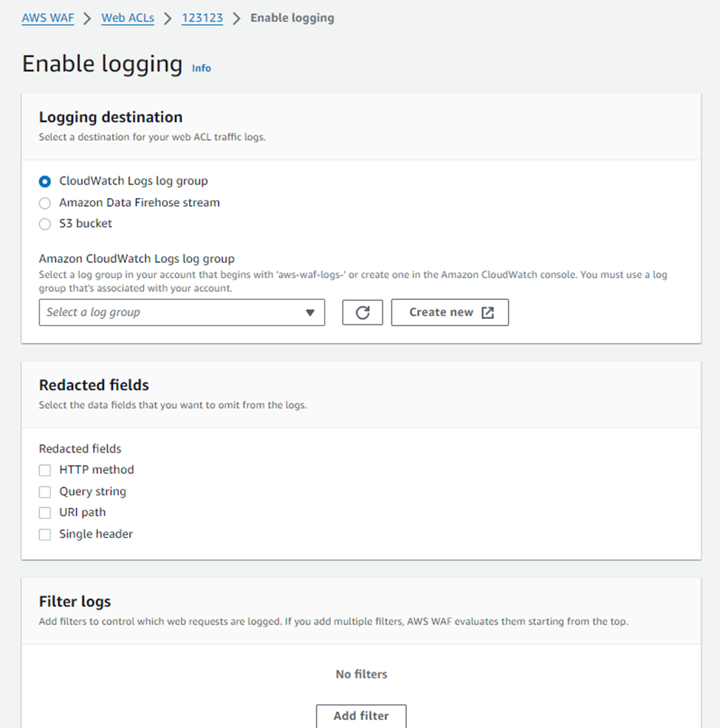The width and height of the screenshot is (720, 728).
Task: Click the dropdown arrow on log group selector
Action: (x=311, y=312)
